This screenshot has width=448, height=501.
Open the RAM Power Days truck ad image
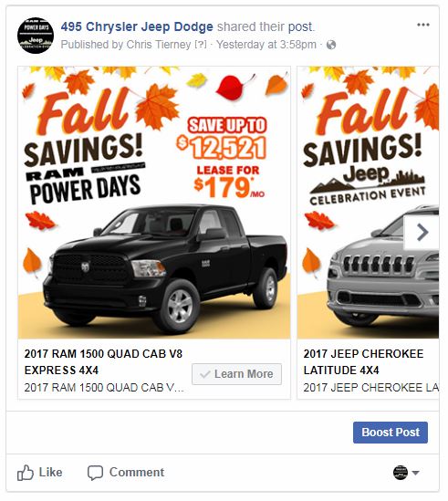coord(154,203)
